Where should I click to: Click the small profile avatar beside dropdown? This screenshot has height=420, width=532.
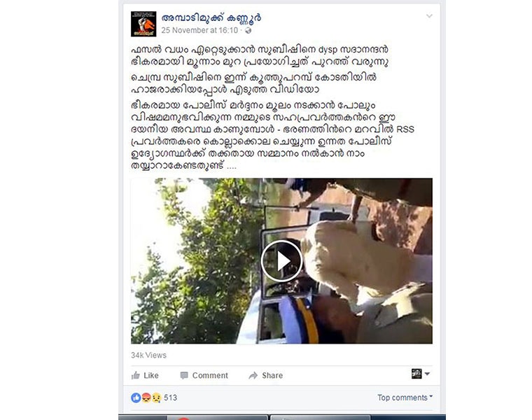coord(416,374)
